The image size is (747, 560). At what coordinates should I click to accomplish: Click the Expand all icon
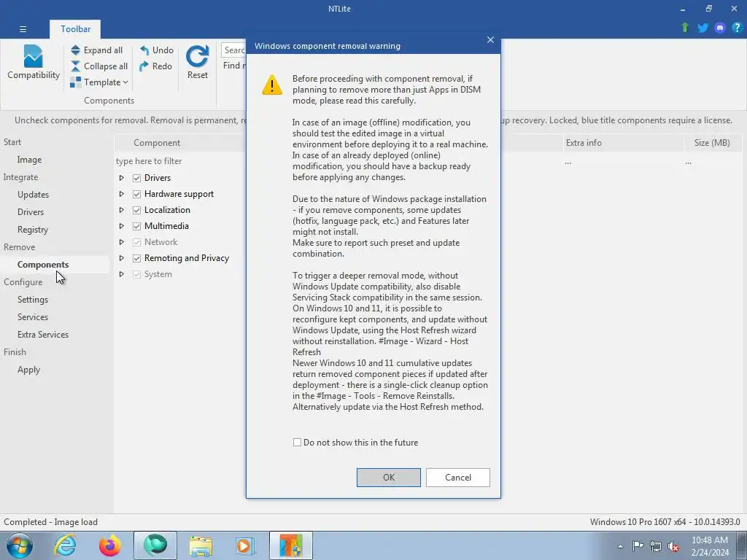click(75, 50)
